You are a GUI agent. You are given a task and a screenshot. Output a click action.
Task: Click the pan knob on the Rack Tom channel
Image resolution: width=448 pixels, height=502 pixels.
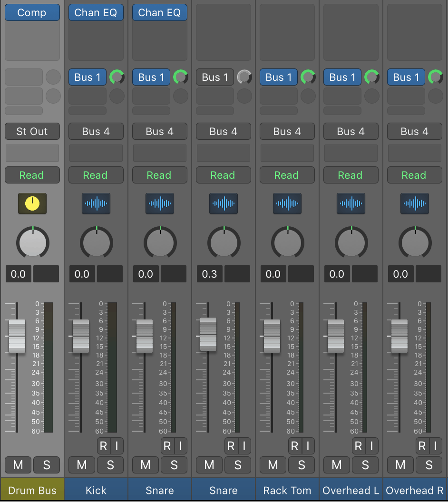tap(287, 242)
